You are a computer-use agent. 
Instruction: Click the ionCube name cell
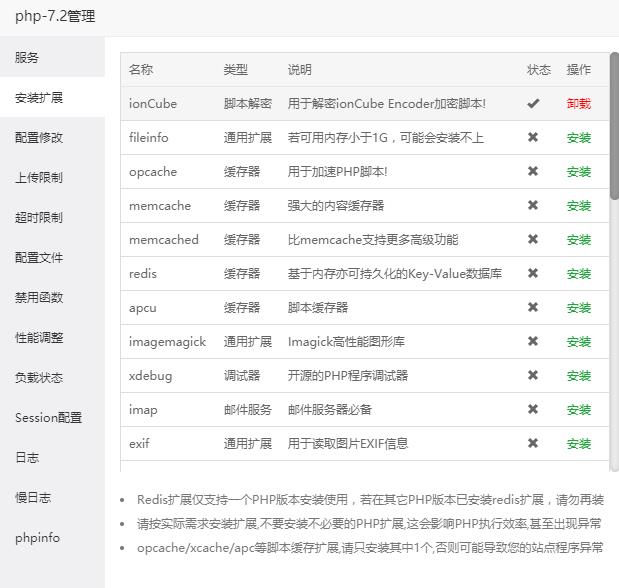[153, 103]
